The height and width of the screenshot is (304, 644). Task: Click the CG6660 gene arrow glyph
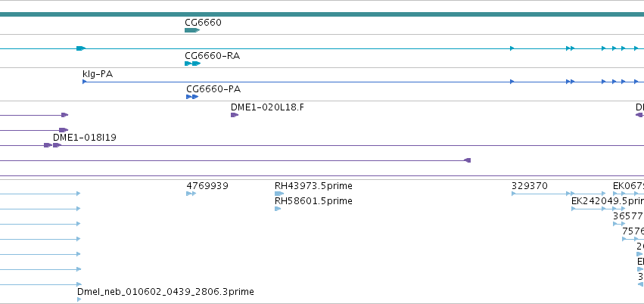(192, 30)
